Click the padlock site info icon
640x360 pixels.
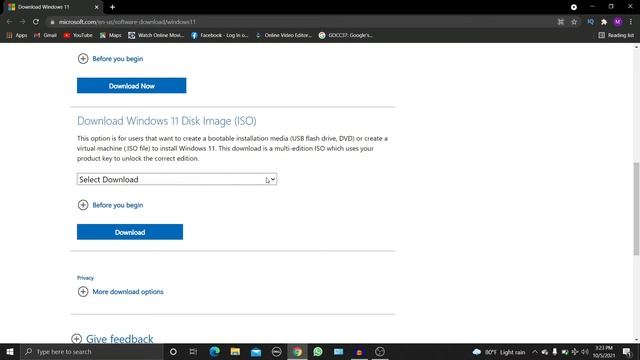tap(52, 22)
